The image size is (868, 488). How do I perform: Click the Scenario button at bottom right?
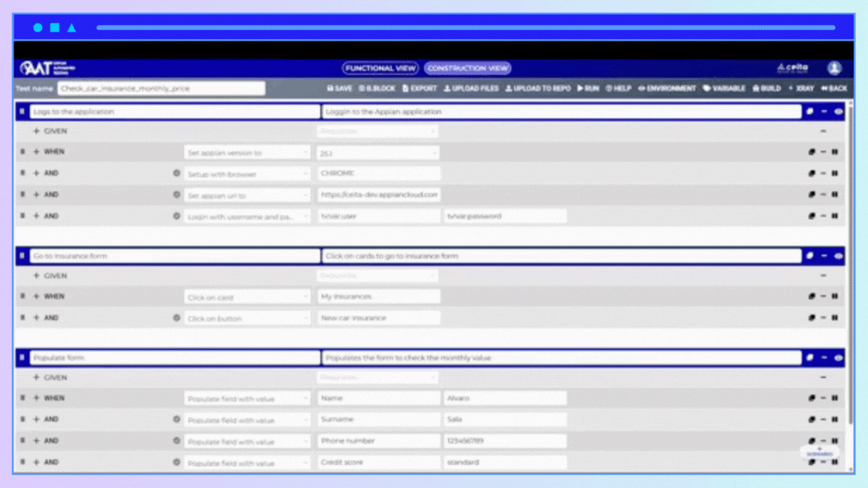coord(818,453)
